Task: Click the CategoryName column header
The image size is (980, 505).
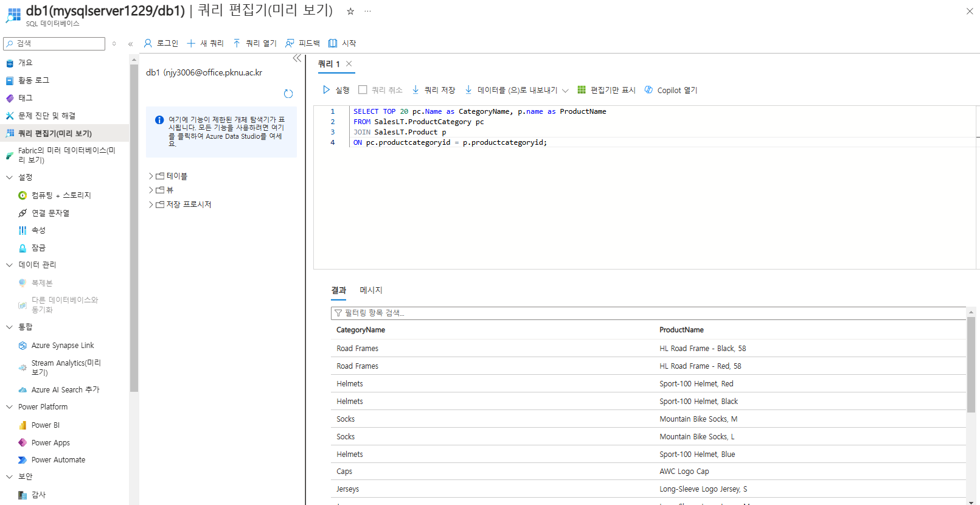Action: point(361,330)
